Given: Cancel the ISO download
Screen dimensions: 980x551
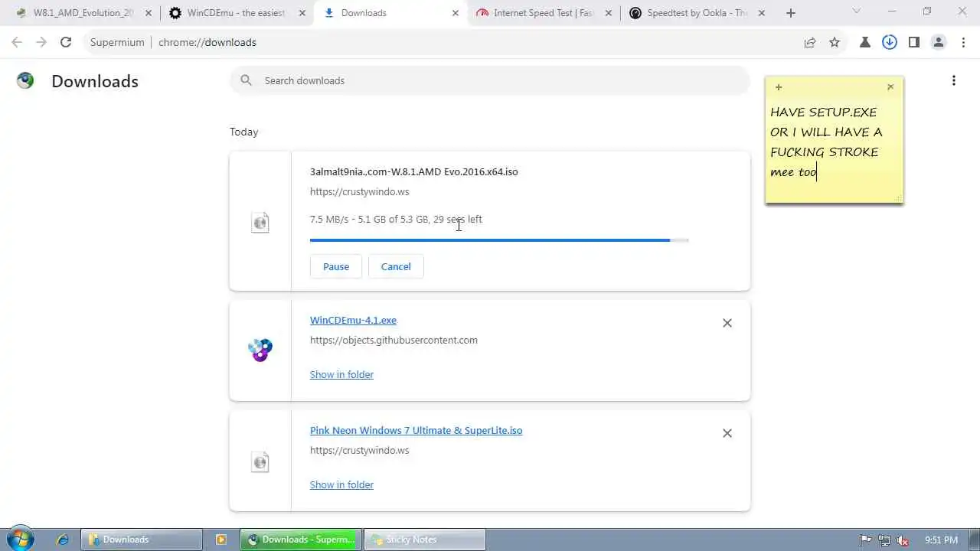Looking at the screenshot, I should point(396,266).
